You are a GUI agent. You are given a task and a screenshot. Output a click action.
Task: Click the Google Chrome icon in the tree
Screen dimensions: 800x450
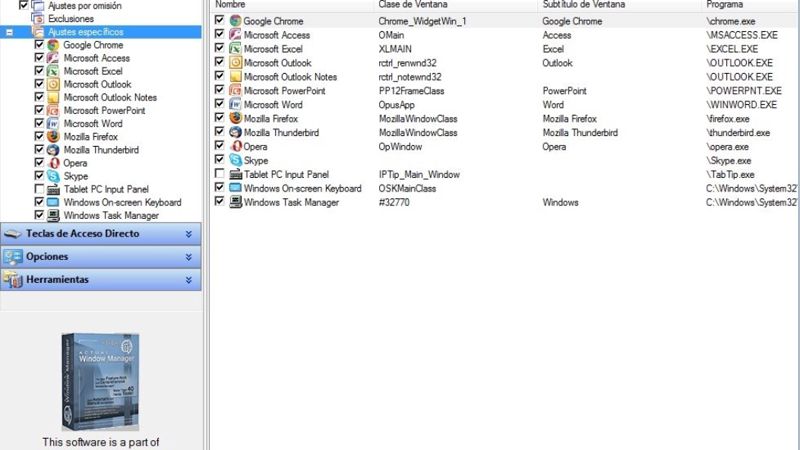(53, 45)
